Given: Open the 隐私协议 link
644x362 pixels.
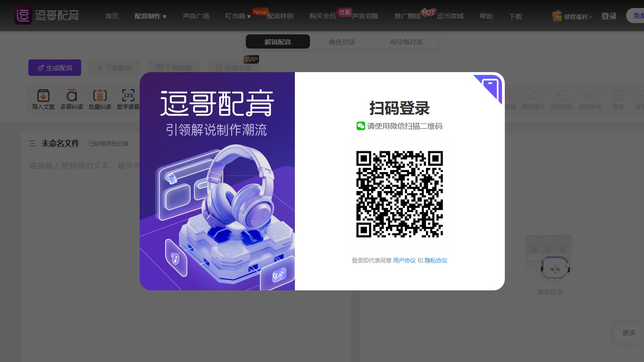Looking at the screenshot, I should 436,261.
